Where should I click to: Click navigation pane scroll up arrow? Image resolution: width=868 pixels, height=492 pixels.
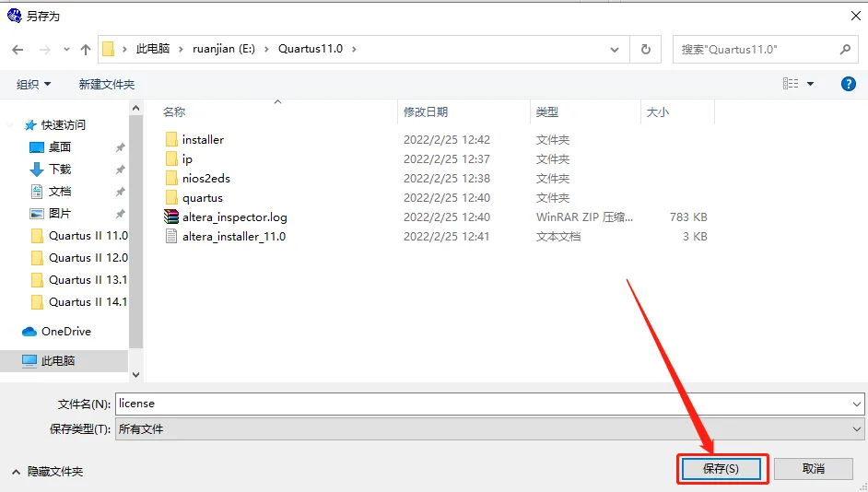click(136, 109)
